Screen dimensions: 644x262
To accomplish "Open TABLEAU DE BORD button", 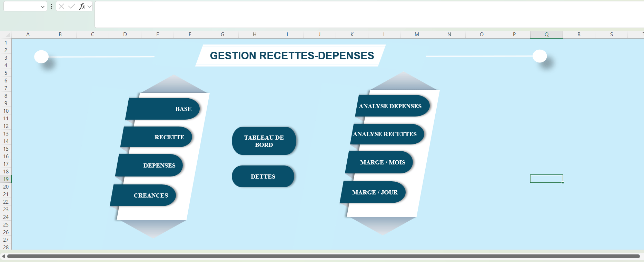I will pyautogui.click(x=264, y=141).
